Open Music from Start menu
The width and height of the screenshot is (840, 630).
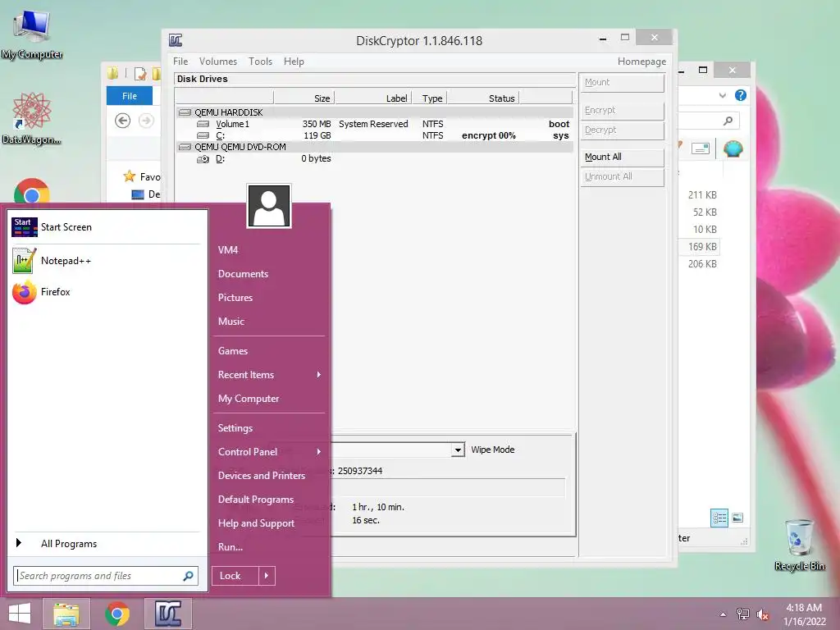coord(231,322)
